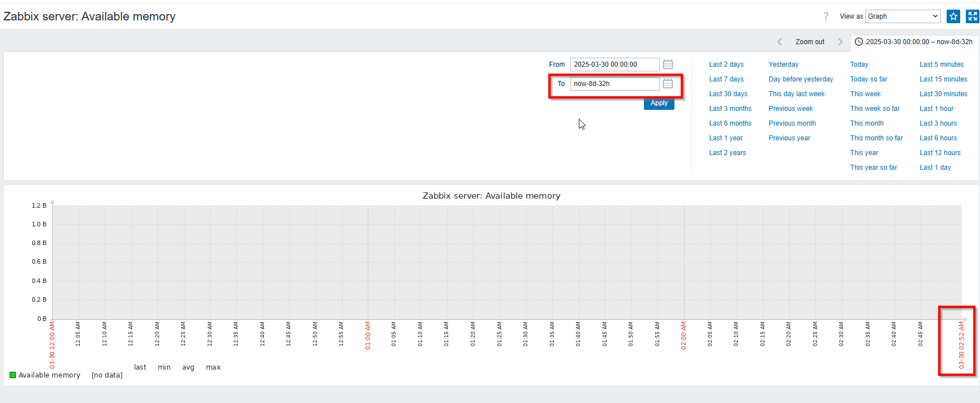Image resolution: width=980 pixels, height=403 pixels.
Task: Click the 02:00 AM axis label
Action: pyautogui.click(x=684, y=336)
